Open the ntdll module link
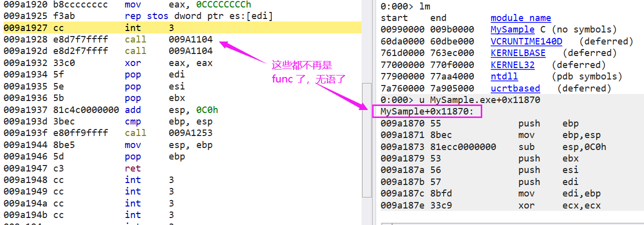This screenshot has width=644, height=225. (504, 76)
